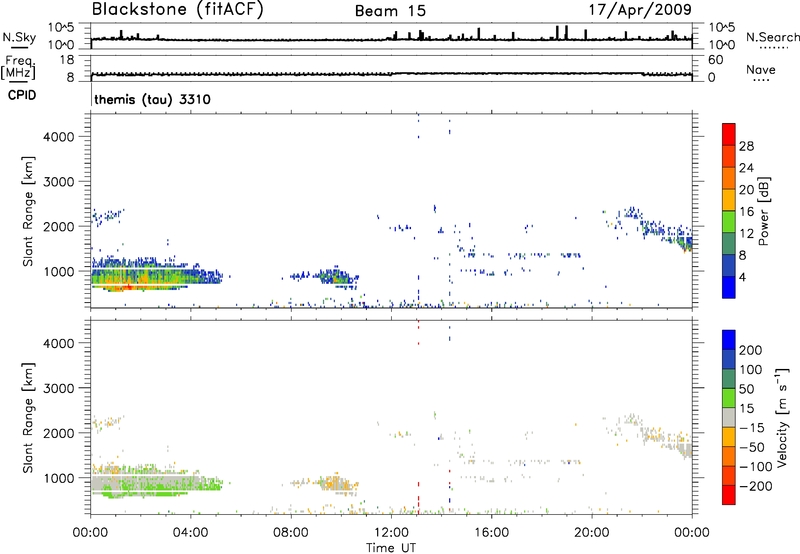Viewport: 800px width, 554px height.
Task: Click the "Slant Range [km]" label of power panel
Action: [28, 211]
